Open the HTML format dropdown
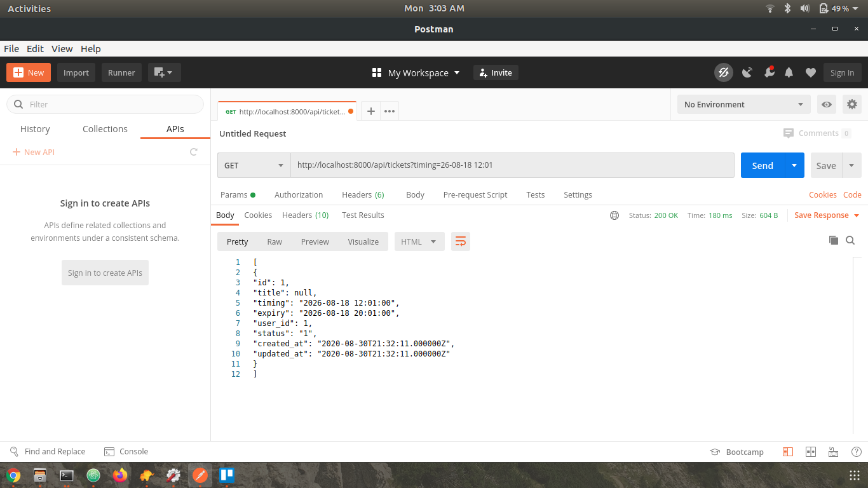Viewport: 868px width, 488px height. coord(419,241)
